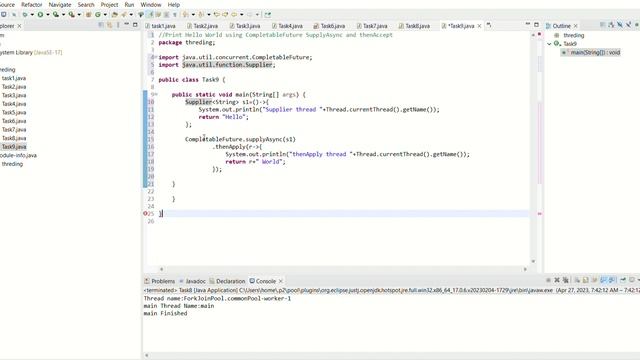The image size is (640, 360).
Task: Select Task3.java in Package Explorer
Action: click(x=14, y=95)
